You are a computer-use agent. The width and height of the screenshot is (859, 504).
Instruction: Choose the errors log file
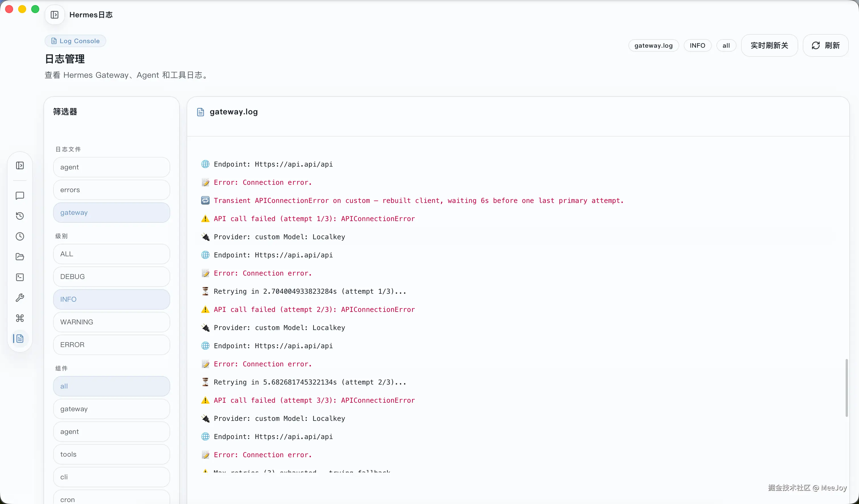tap(111, 190)
